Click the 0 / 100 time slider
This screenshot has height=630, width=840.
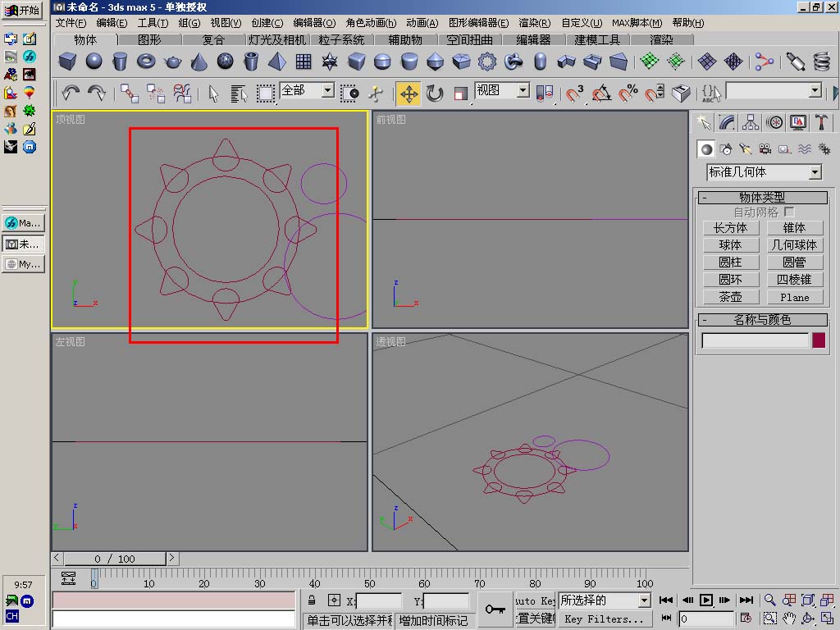click(115, 559)
